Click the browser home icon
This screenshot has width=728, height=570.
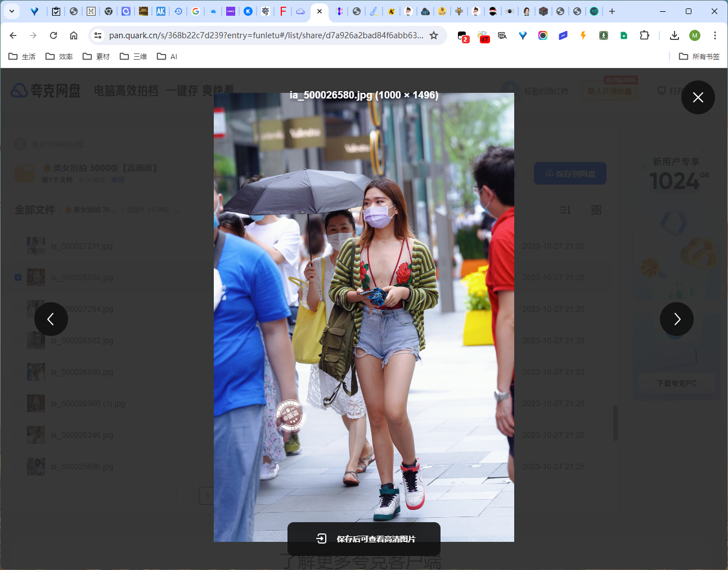click(74, 35)
